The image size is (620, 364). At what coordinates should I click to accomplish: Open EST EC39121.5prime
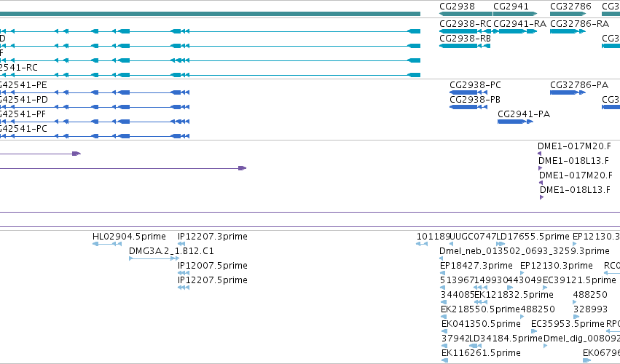pos(579,280)
